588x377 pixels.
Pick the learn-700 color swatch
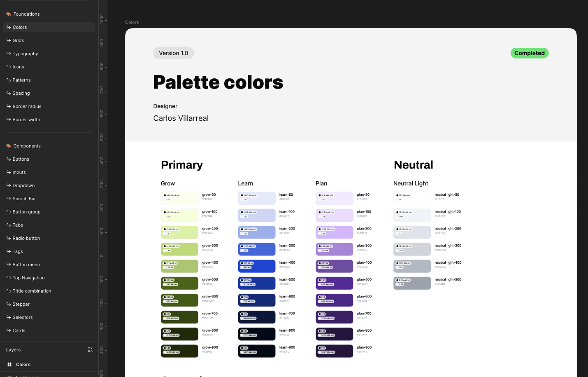pos(257,317)
